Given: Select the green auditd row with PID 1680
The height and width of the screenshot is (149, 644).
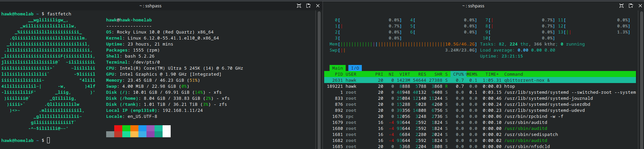Looking at the screenshot, I should tap(480, 128).
